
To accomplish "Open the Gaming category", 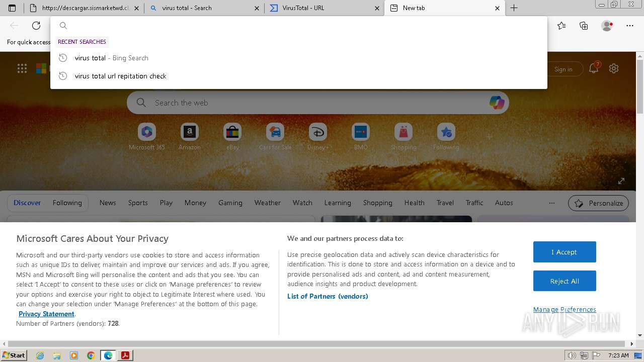I will point(230,203).
